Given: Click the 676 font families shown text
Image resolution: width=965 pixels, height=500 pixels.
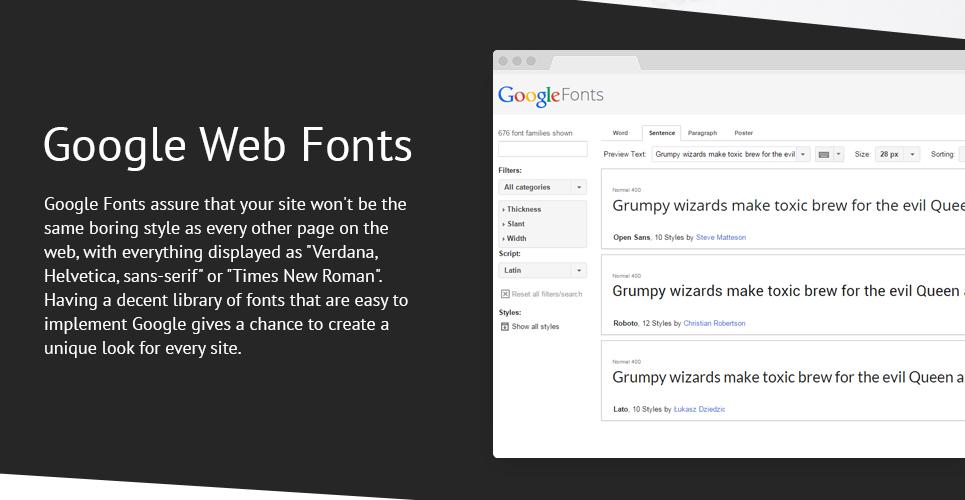Looking at the screenshot, I should click(x=535, y=133).
